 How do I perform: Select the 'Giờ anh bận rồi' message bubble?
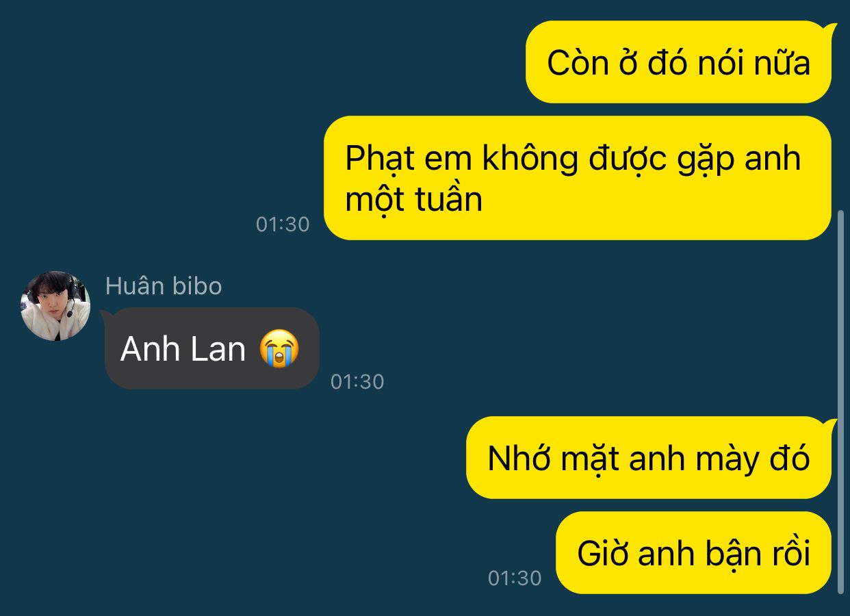pos(693,553)
